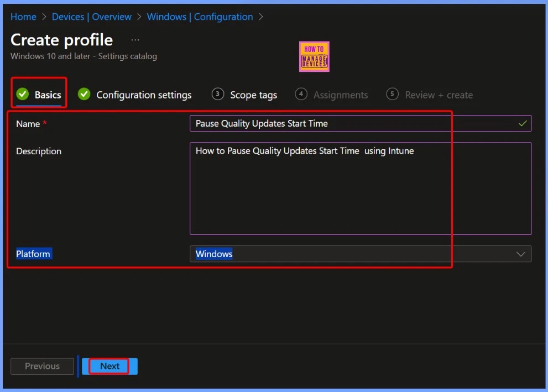Click the green check icon next to Basics
Image resolution: width=548 pixels, height=392 pixels.
[x=23, y=94]
